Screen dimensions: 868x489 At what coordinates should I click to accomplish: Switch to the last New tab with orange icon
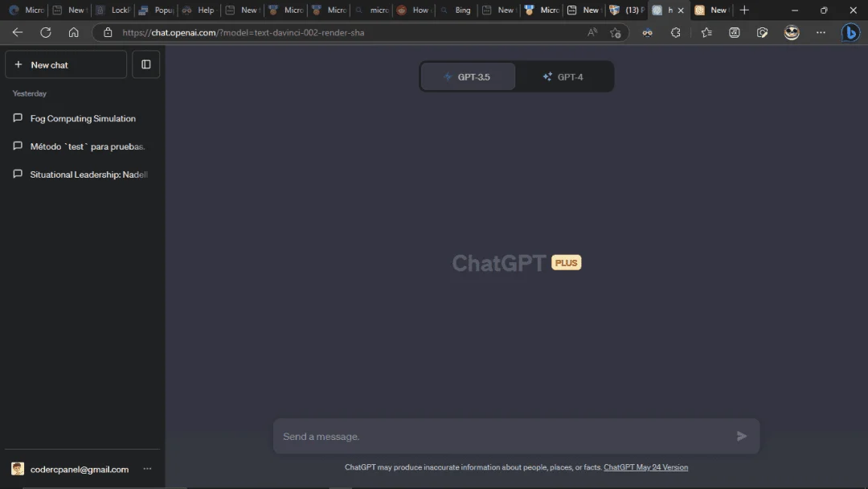pos(714,10)
